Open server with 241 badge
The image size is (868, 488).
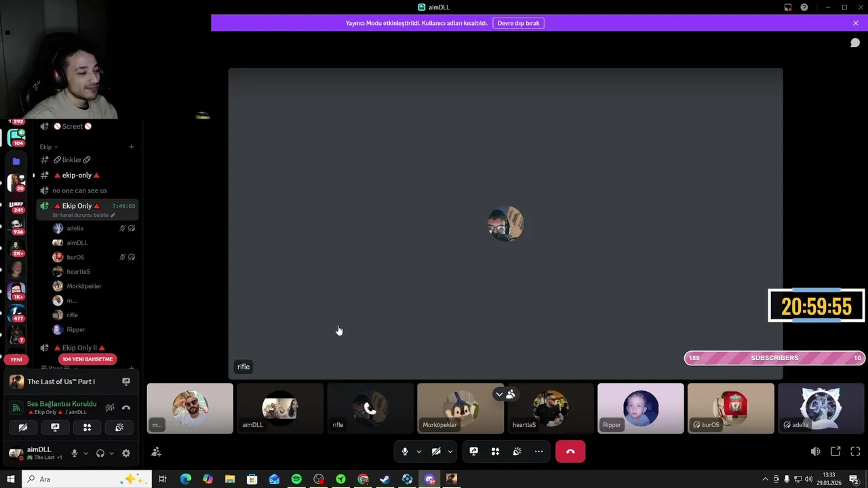[x=16, y=205]
